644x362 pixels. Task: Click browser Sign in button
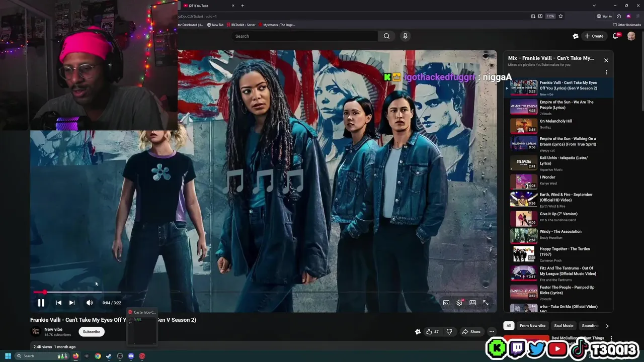pyautogui.click(x=604, y=16)
